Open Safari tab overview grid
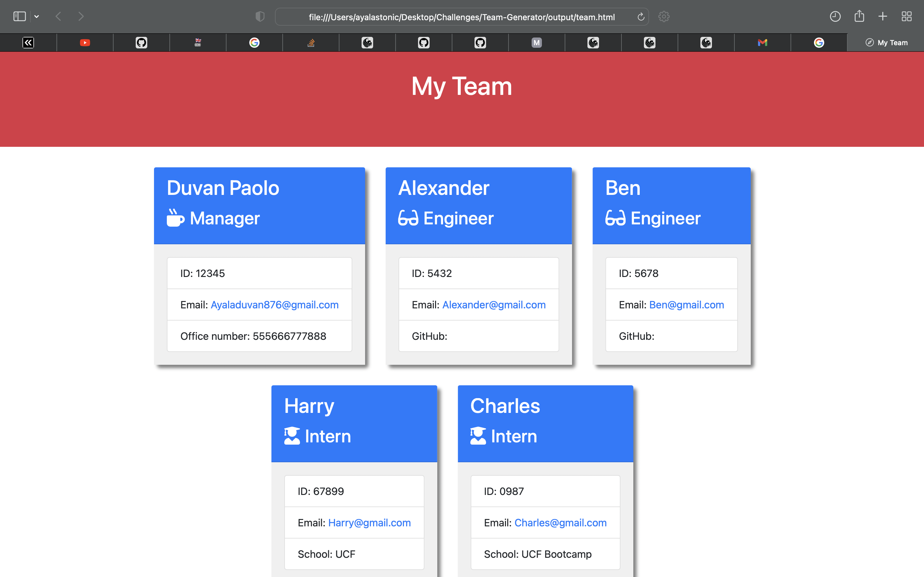 [907, 16]
